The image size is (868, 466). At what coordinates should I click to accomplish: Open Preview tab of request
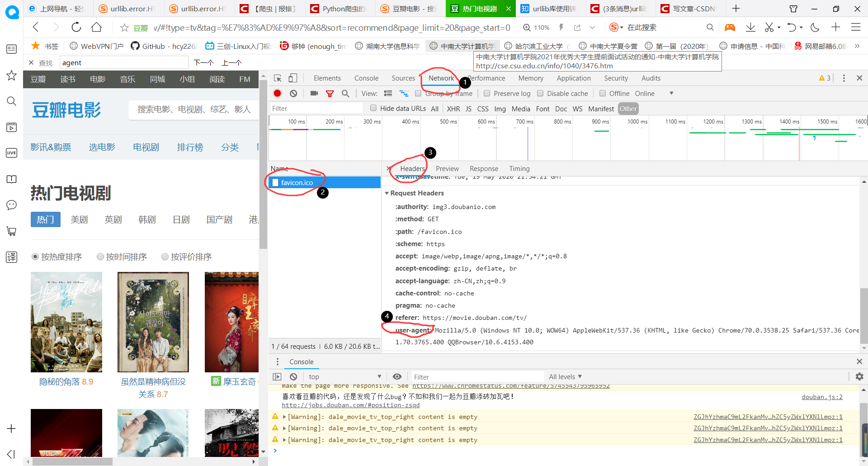point(447,168)
